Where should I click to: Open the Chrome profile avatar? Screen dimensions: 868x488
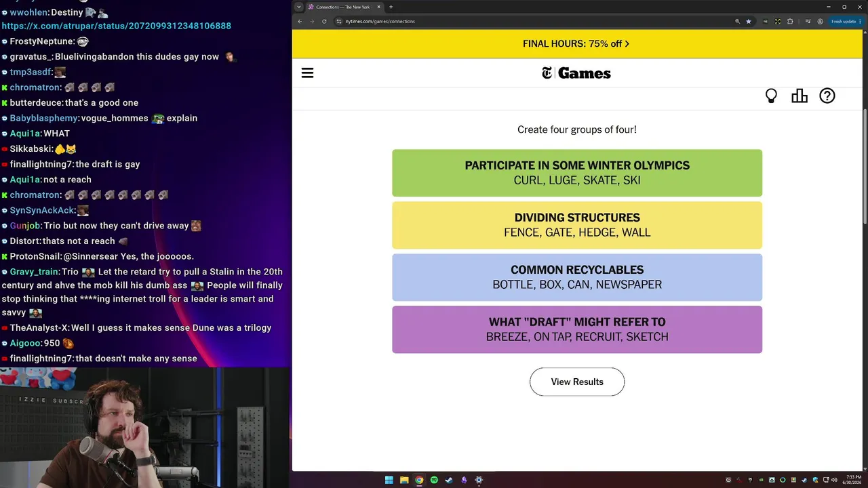click(x=820, y=21)
